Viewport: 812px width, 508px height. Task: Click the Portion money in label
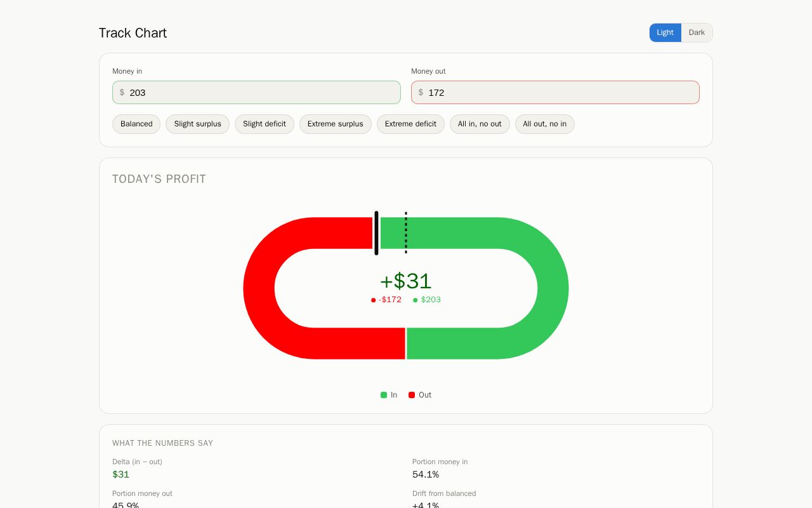440,462
